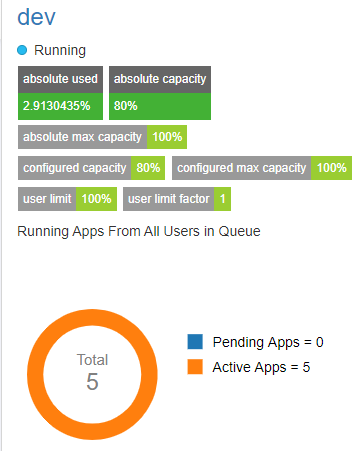Click the configured max capacity label
Viewport: 363px width, 451px height.
coord(242,168)
